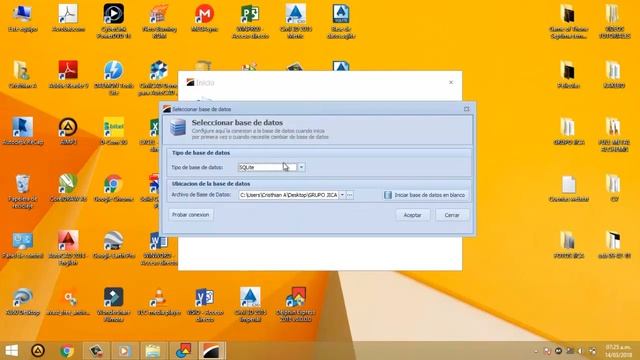Open the GRUPO JICA folder on desktop

(569, 131)
